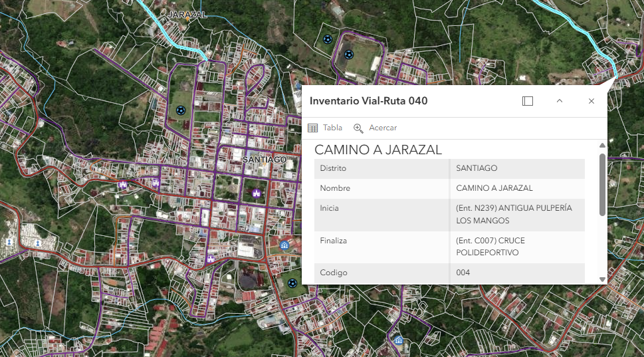Image resolution: width=644 pixels, height=357 pixels.
Task: Dock the Inventario Vial popup panel
Action: (x=527, y=101)
